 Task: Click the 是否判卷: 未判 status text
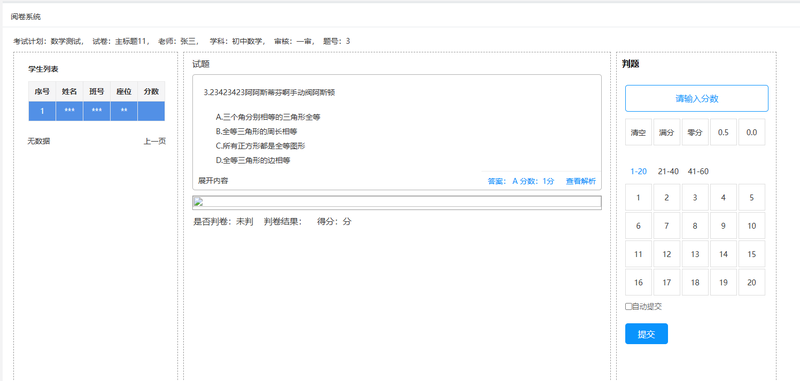tap(223, 221)
